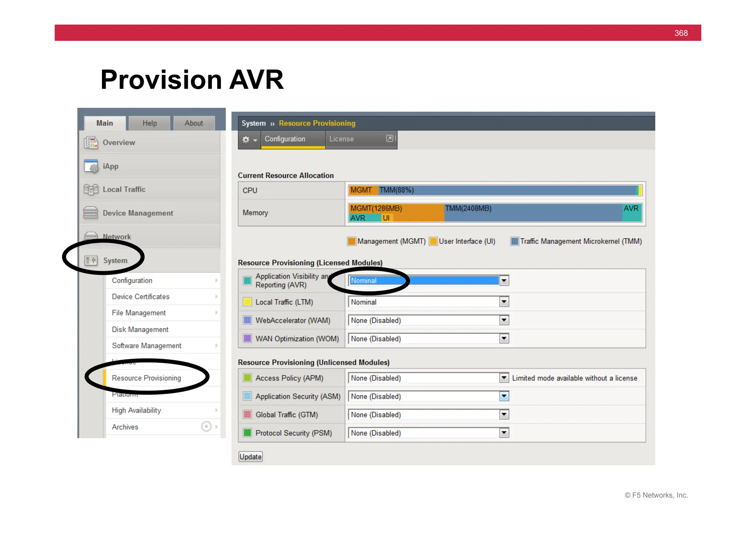Open the Local Traffic (LTM) level dropdown
The width and height of the screenshot is (756, 534).
[x=429, y=302]
